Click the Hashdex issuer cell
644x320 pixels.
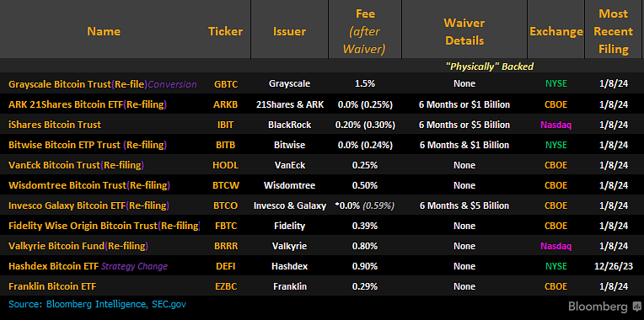(x=290, y=266)
